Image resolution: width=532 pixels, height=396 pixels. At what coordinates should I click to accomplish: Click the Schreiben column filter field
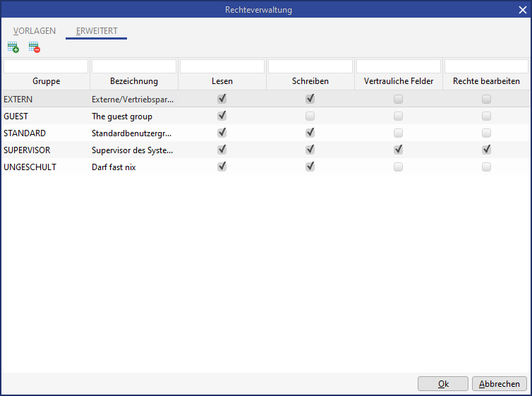pyautogui.click(x=310, y=66)
